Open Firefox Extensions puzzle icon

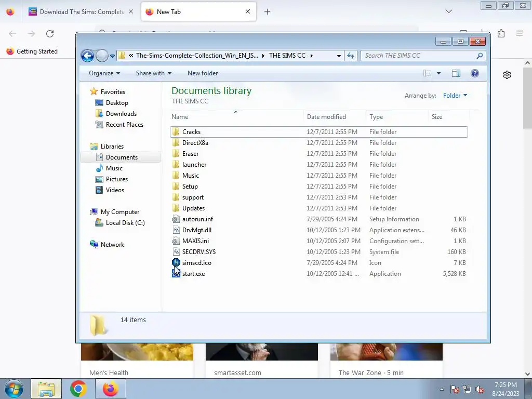tap(501, 33)
